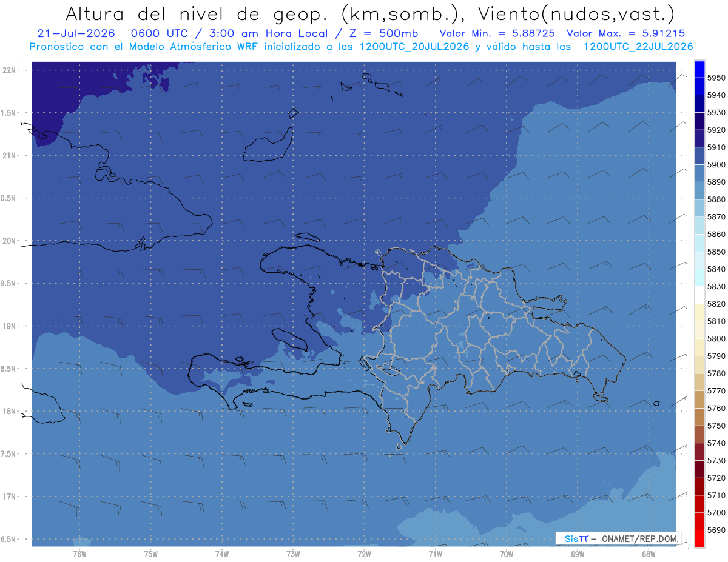Pick the colorbar swatch between 5900 and 5910

699,156
